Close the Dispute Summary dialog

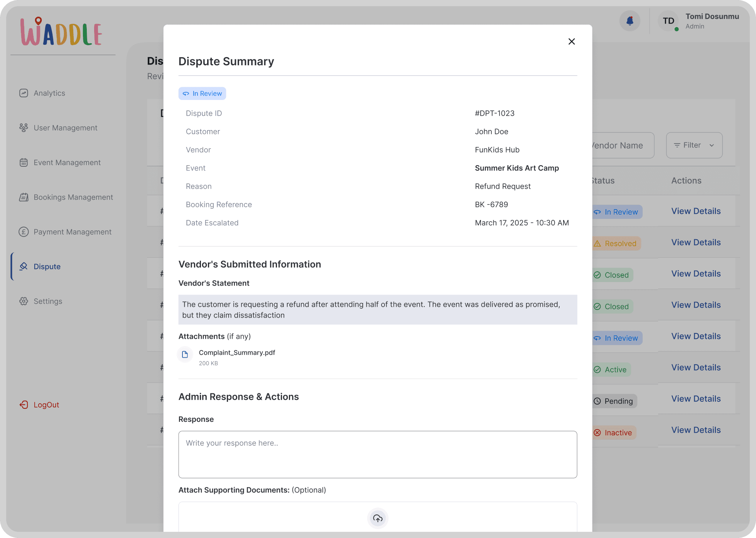pyautogui.click(x=572, y=41)
